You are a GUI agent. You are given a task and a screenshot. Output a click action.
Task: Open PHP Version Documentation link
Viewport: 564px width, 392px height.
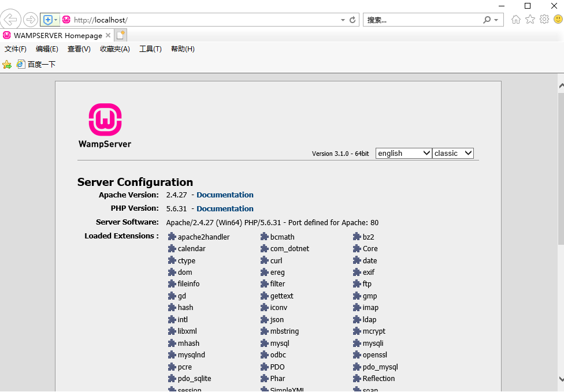coord(225,209)
